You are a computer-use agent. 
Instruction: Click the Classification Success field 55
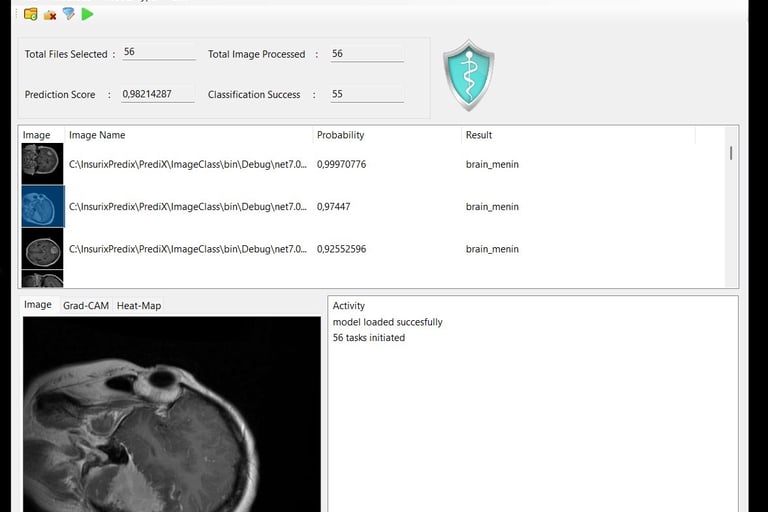tap(367, 94)
